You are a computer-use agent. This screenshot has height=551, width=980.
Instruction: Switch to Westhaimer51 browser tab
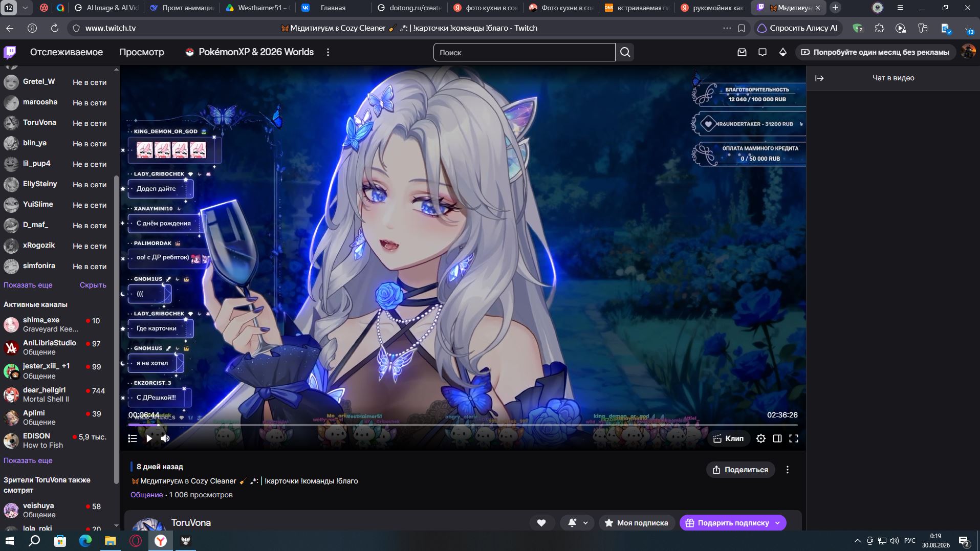pos(257,8)
